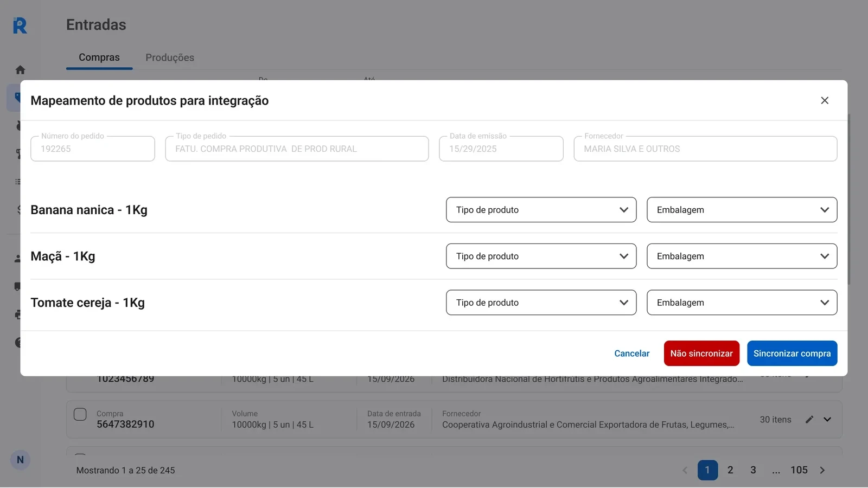Open Embalagem dropdown for Maçã

742,256
